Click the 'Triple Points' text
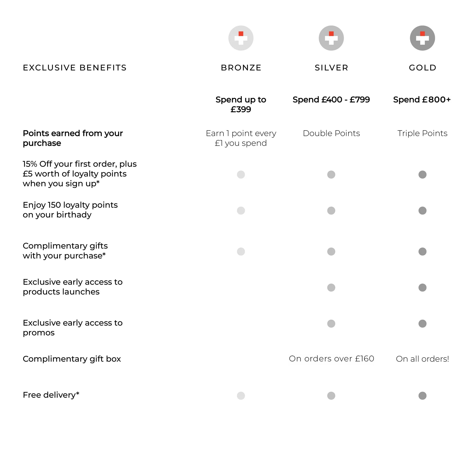476x454 pixels. point(422,133)
